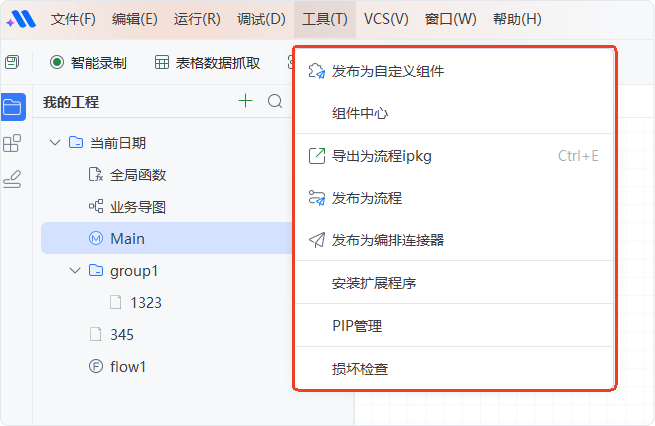Image resolution: width=655 pixels, height=426 pixels.
Task: Select 导出为流程ipkg menu entry
Action: point(381,156)
